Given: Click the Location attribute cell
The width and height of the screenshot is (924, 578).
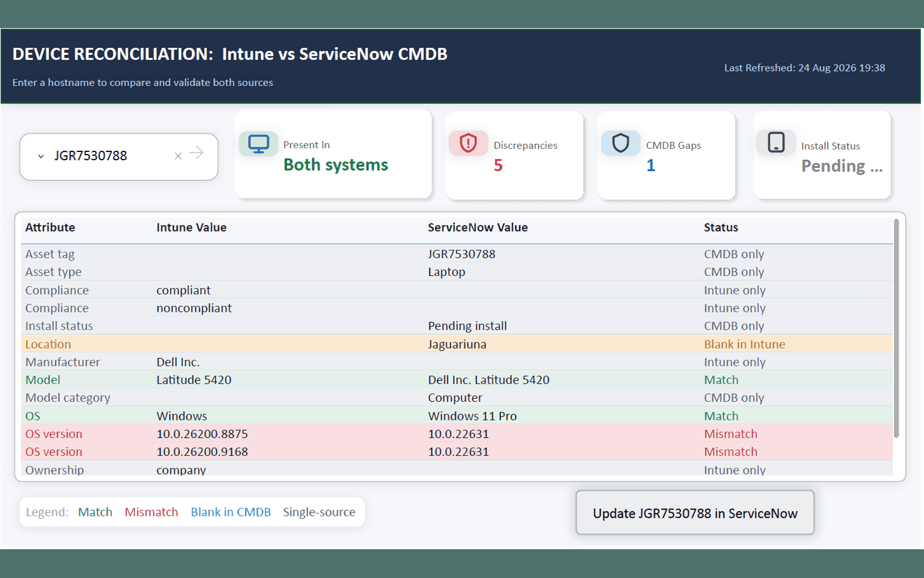Looking at the screenshot, I should [x=48, y=344].
